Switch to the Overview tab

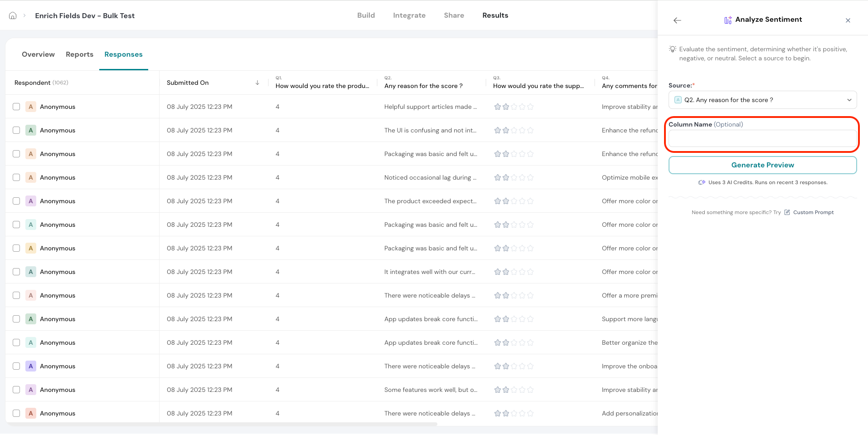(38, 54)
